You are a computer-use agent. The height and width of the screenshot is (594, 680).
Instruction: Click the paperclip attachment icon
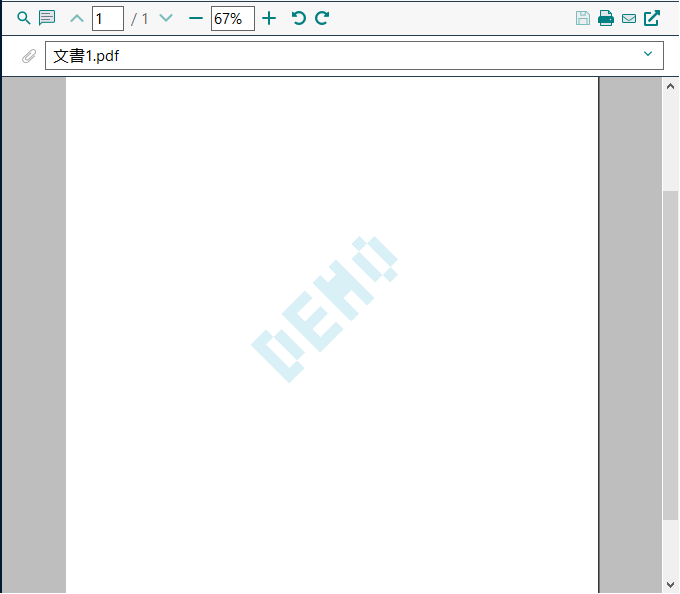(29, 56)
